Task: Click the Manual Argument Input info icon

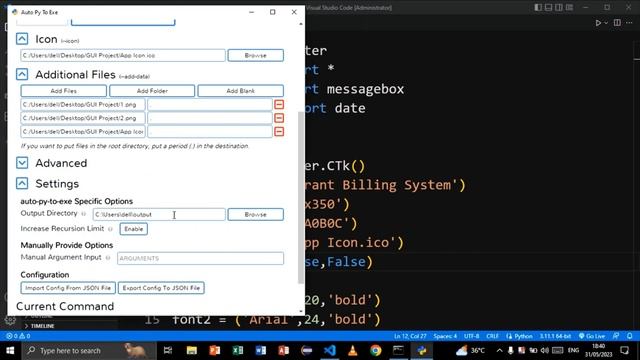Action: (x=108, y=258)
